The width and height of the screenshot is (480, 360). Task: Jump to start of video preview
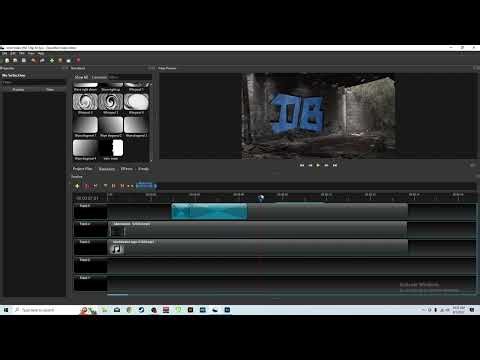(x=302, y=165)
